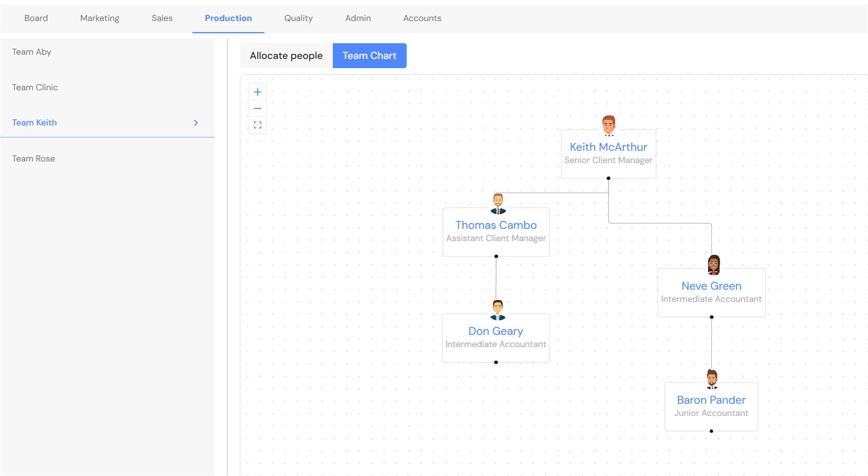This screenshot has width=868, height=476.
Task: Click connector dot below Don Geary card
Action: point(496,362)
